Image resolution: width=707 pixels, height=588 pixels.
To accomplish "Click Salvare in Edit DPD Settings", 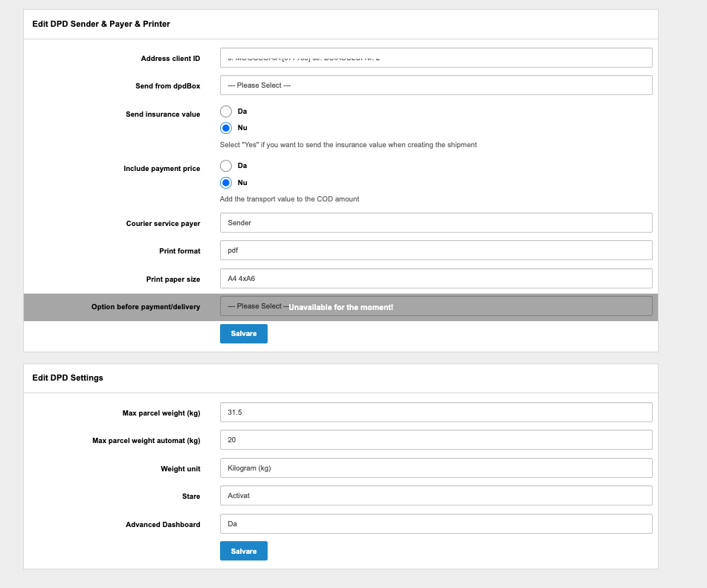I will tap(244, 551).
